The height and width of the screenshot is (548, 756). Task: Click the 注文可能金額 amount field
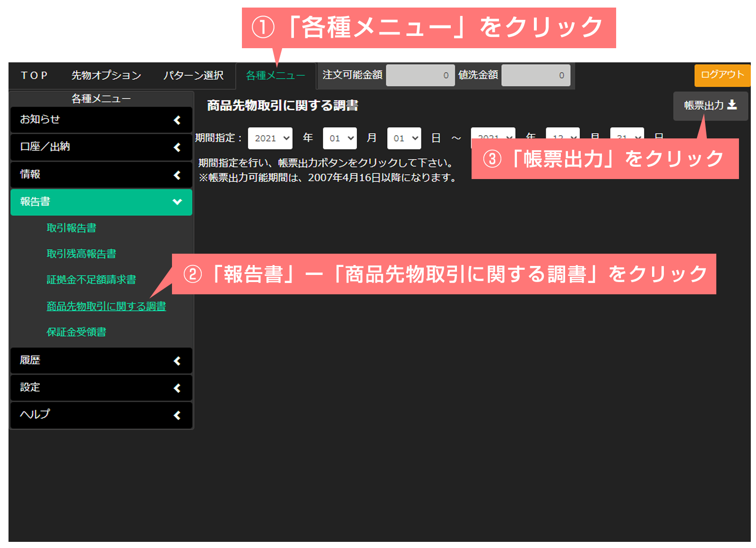point(420,76)
